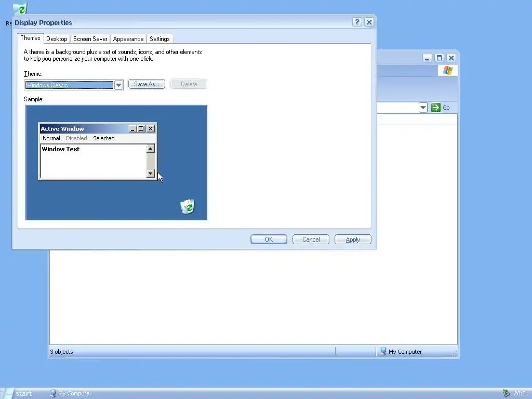Close the My Computer window
The width and height of the screenshot is (532, 399).
pyautogui.click(x=451, y=58)
